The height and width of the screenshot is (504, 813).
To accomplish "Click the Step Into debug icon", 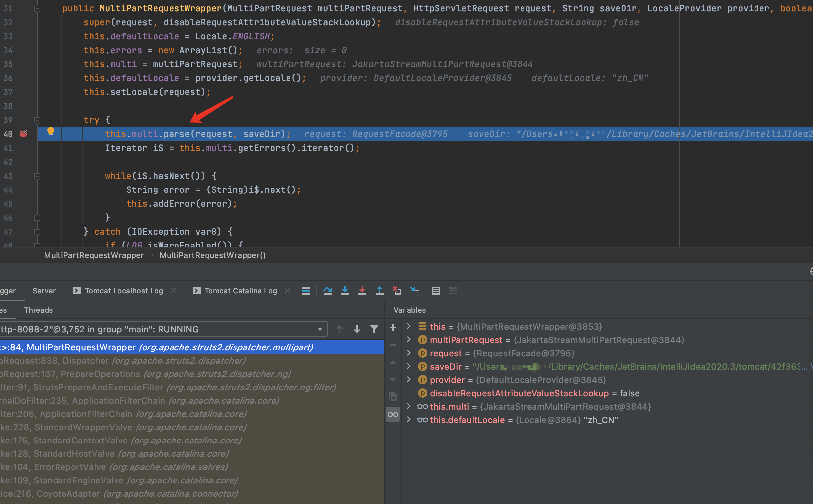I will pyautogui.click(x=345, y=291).
